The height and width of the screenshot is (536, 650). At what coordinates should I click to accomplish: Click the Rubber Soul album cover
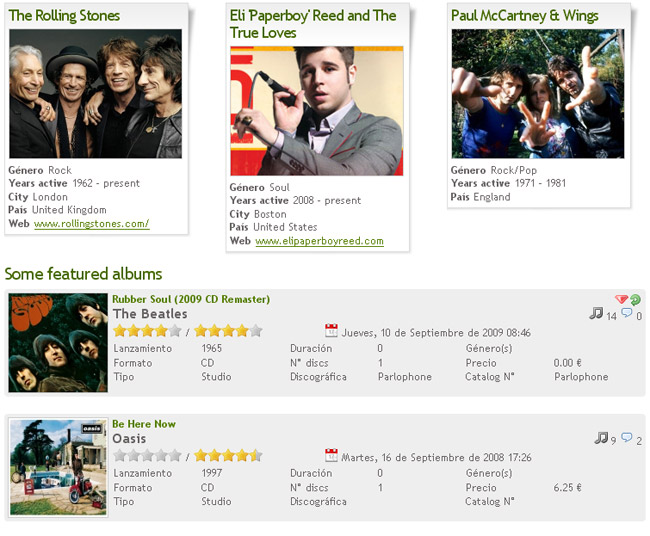(x=57, y=343)
